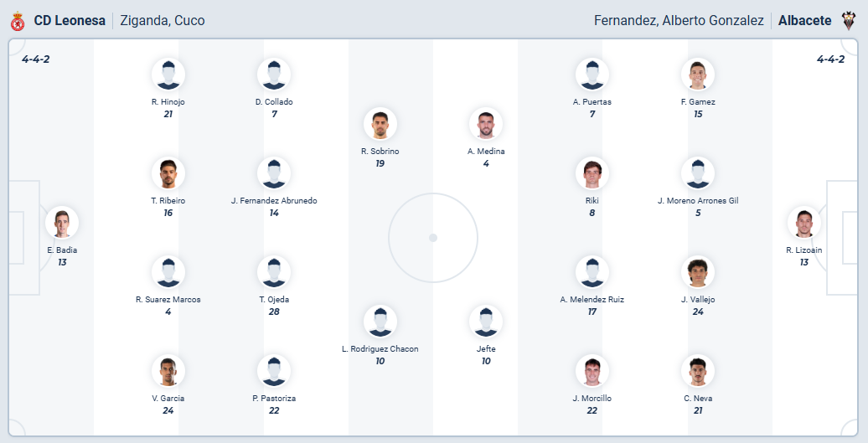Open the CD Leonesa team name link
868x443 pixels.
[70, 21]
